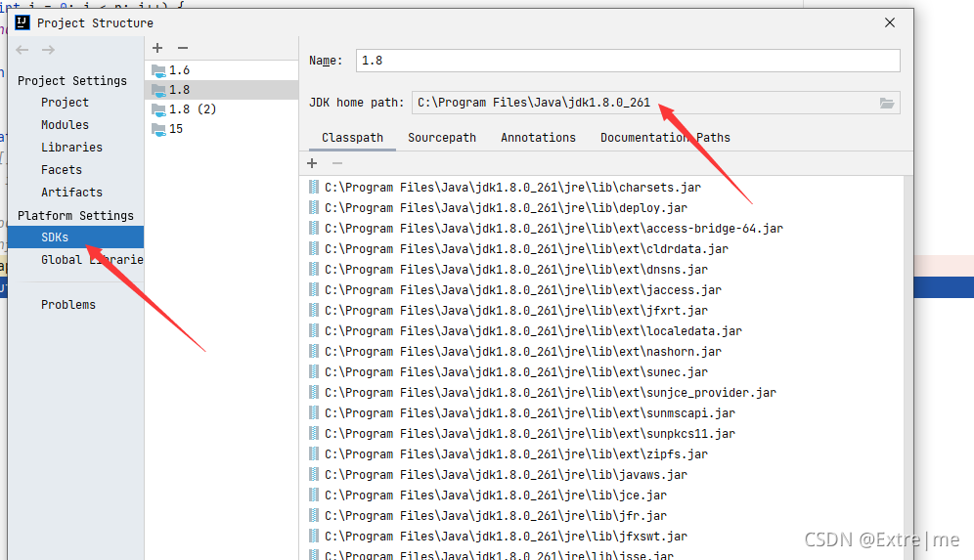
Task: Close the Project Structure dialog
Action: pyautogui.click(x=890, y=23)
